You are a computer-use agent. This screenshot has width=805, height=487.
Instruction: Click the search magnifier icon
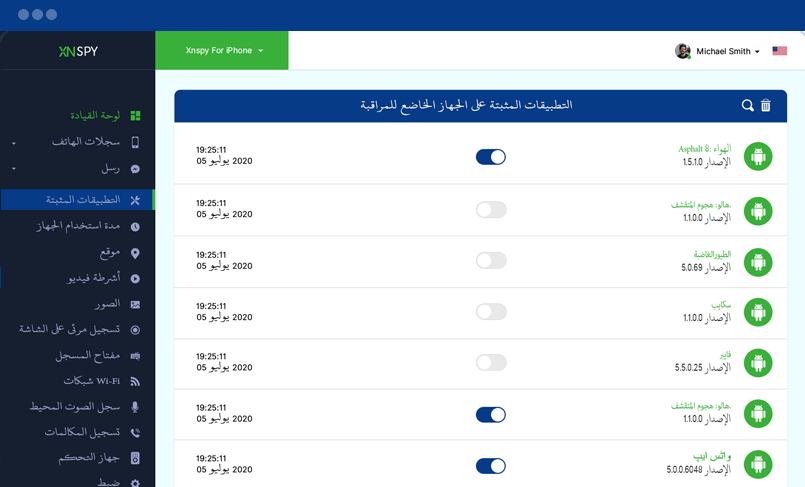[747, 106]
